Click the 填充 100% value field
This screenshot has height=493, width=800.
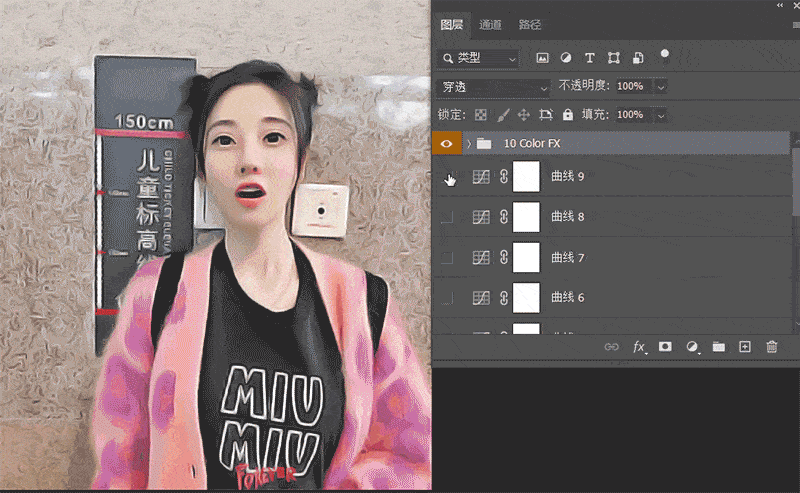(633, 115)
